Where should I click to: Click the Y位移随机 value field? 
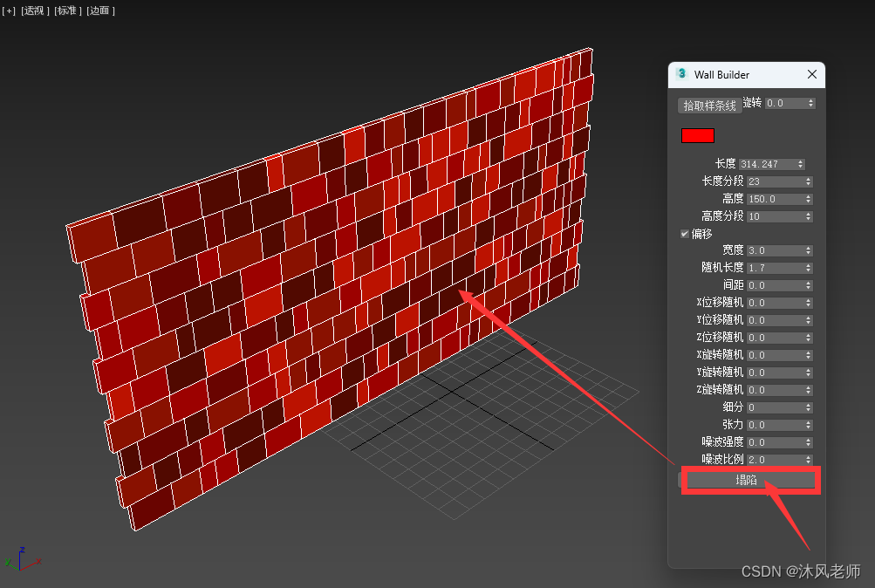click(x=776, y=320)
